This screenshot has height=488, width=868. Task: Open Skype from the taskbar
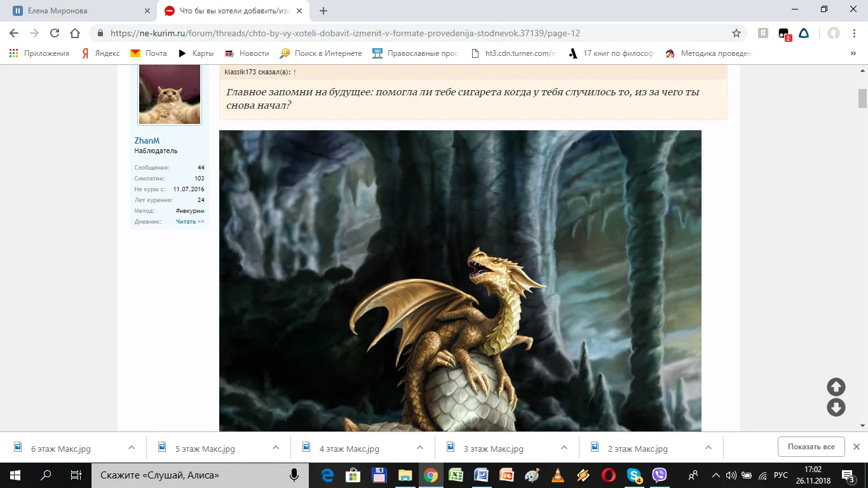(x=634, y=475)
